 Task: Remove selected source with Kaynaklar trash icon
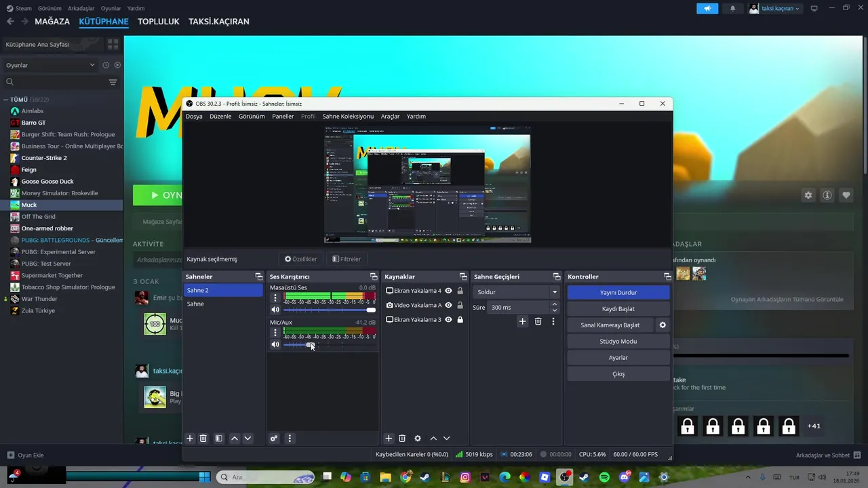click(401, 439)
